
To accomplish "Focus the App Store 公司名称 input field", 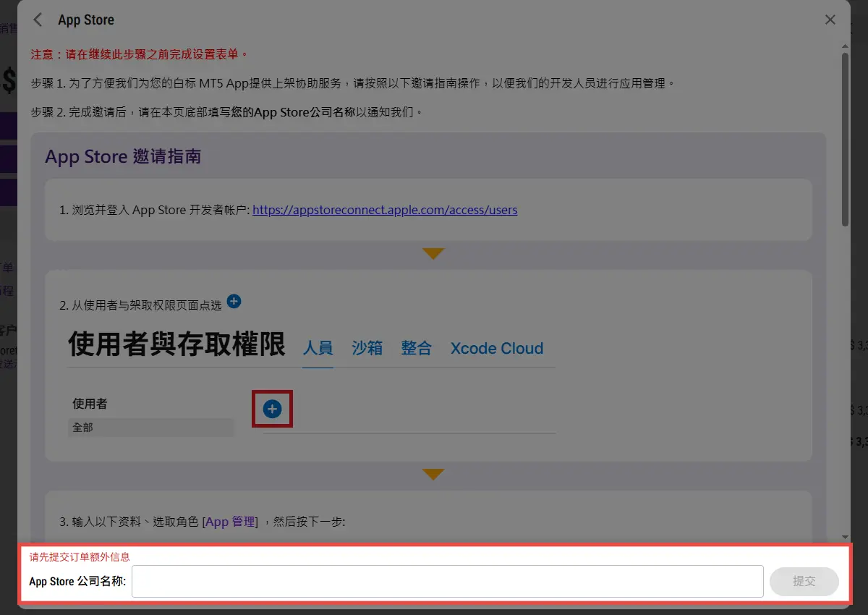I will 447,581.
